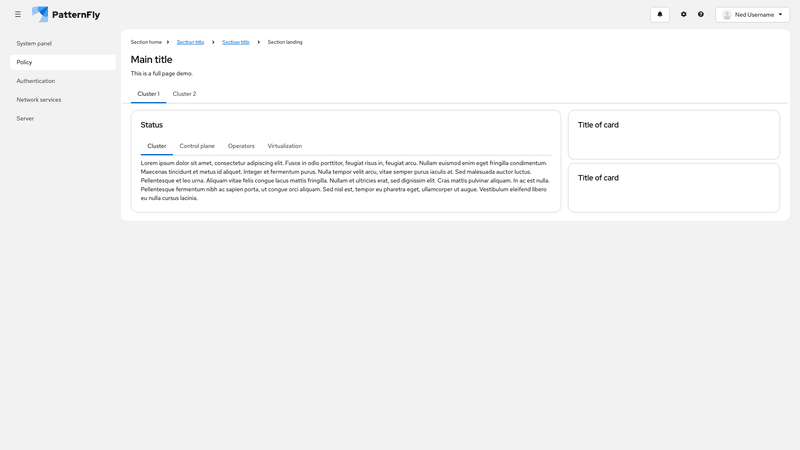Open the notifications bell
The width and height of the screenshot is (800, 450).
point(660,14)
